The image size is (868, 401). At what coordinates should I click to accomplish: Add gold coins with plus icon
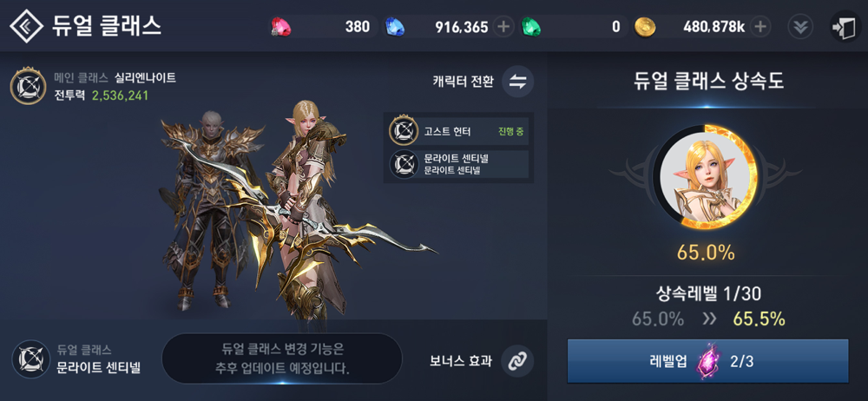[x=760, y=27]
